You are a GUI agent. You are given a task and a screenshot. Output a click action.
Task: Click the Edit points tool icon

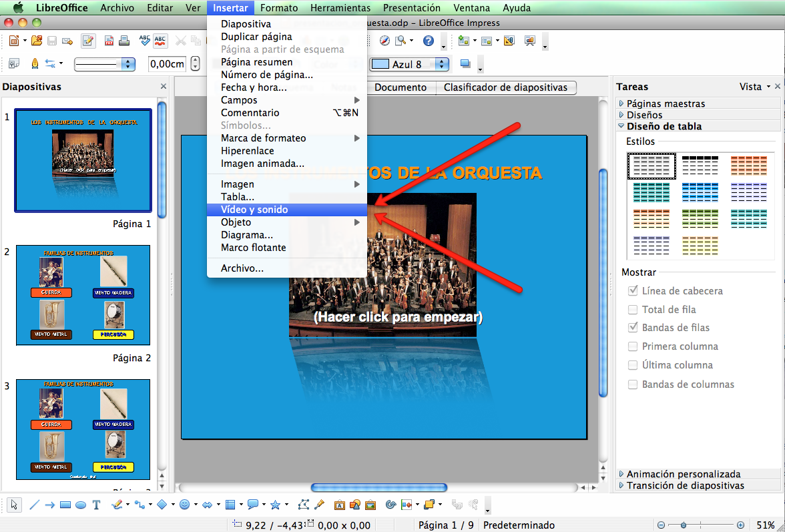point(303,505)
